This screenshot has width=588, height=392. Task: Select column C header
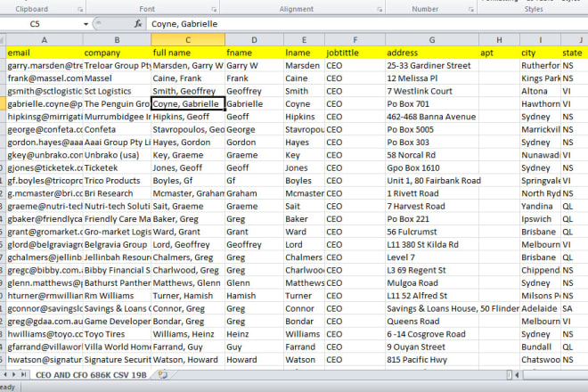tap(188, 40)
